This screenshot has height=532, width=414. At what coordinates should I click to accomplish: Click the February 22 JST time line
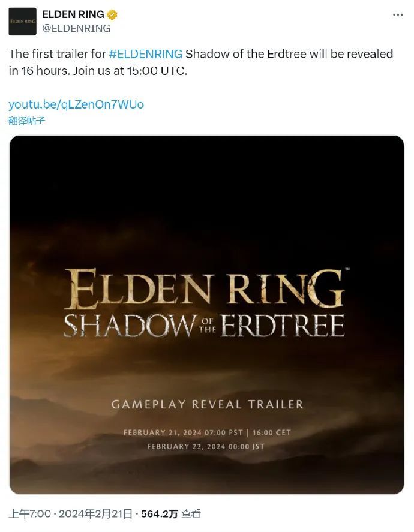click(205, 447)
